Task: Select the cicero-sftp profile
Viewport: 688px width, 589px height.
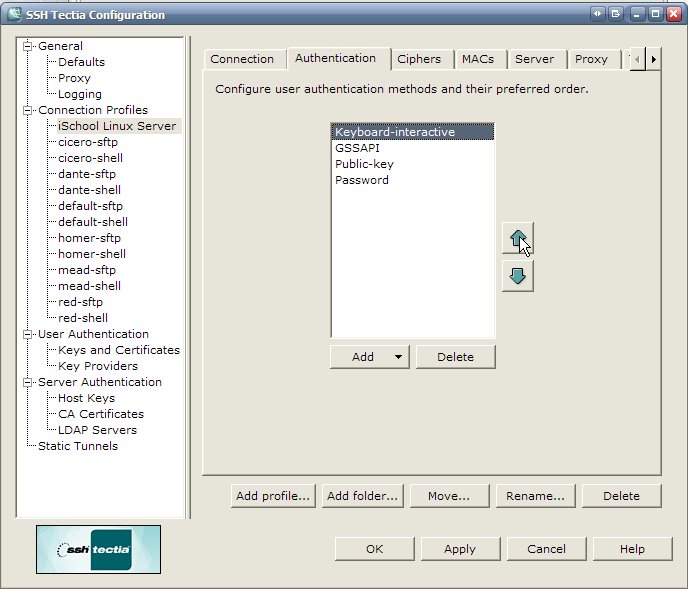Action: coord(88,142)
